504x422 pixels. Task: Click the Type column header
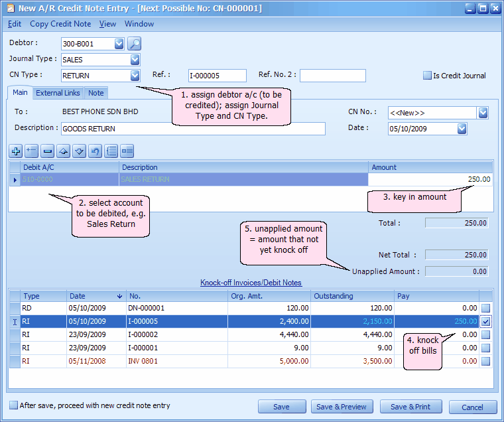[43, 296]
